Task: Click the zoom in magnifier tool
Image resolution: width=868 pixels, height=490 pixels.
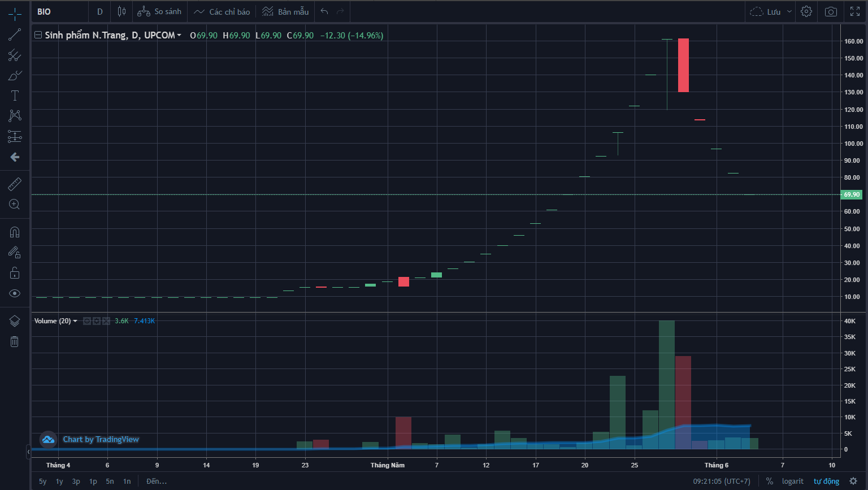Action: click(15, 204)
